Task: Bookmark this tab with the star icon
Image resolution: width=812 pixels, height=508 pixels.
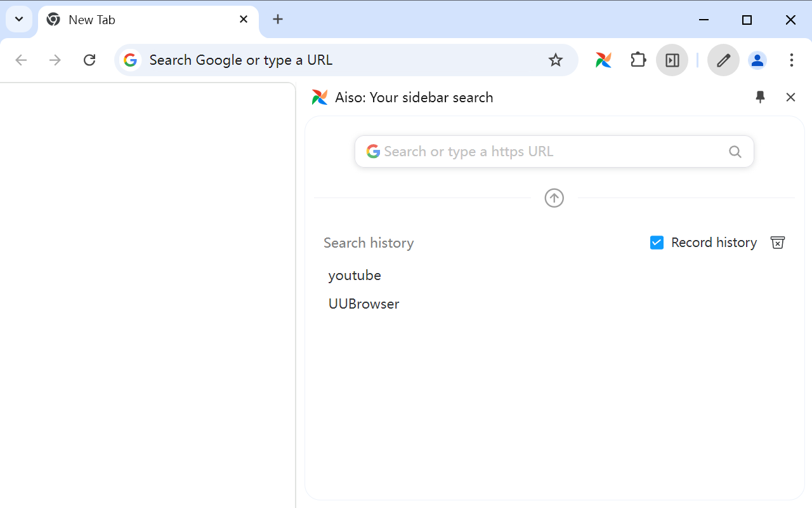Action: pos(556,60)
